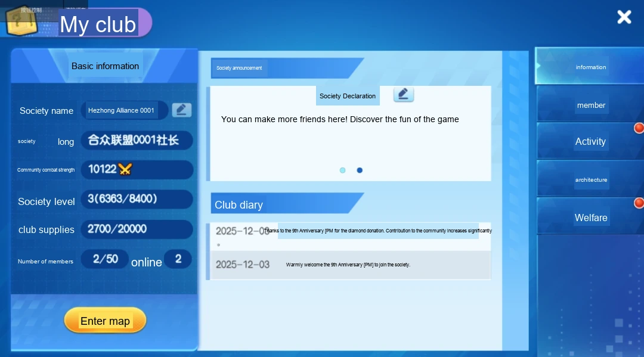Click the member count 2/50
The width and height of the screenshot is (644, 357).
[x=105, y=259]
